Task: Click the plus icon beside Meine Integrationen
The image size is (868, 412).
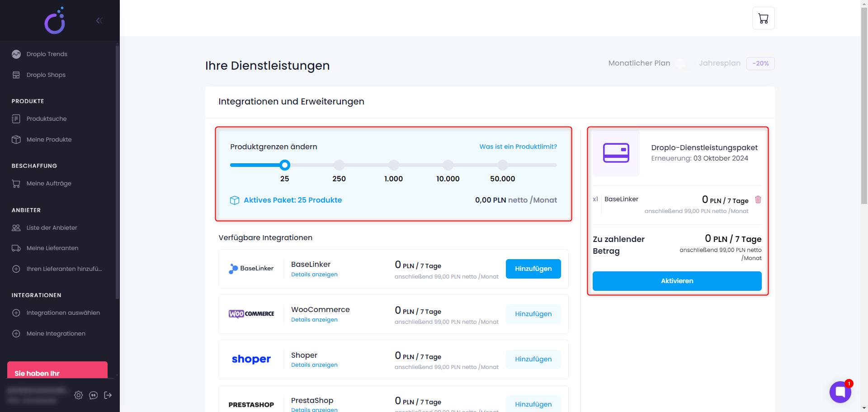Action: click(x=16, y=333)
